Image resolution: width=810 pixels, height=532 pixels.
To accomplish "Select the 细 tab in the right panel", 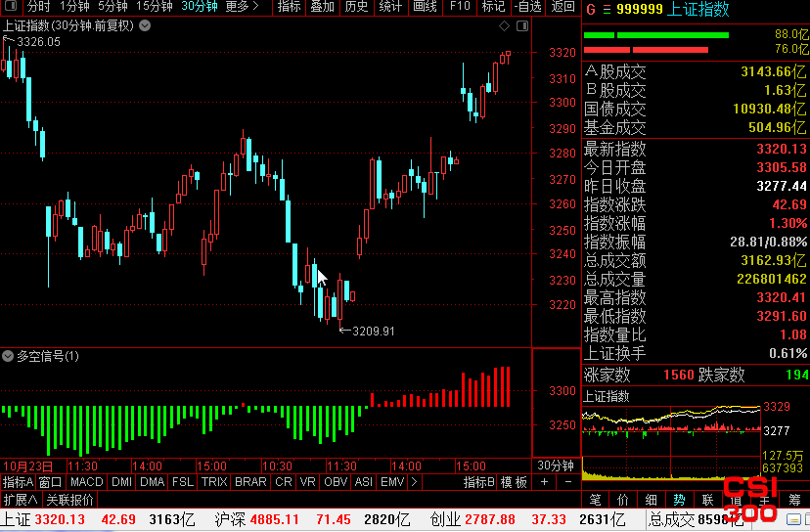I will tap(651, 500).
